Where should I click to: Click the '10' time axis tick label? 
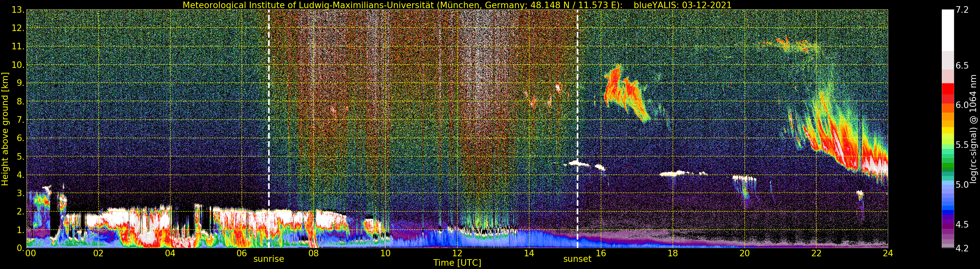coord(385,253)
